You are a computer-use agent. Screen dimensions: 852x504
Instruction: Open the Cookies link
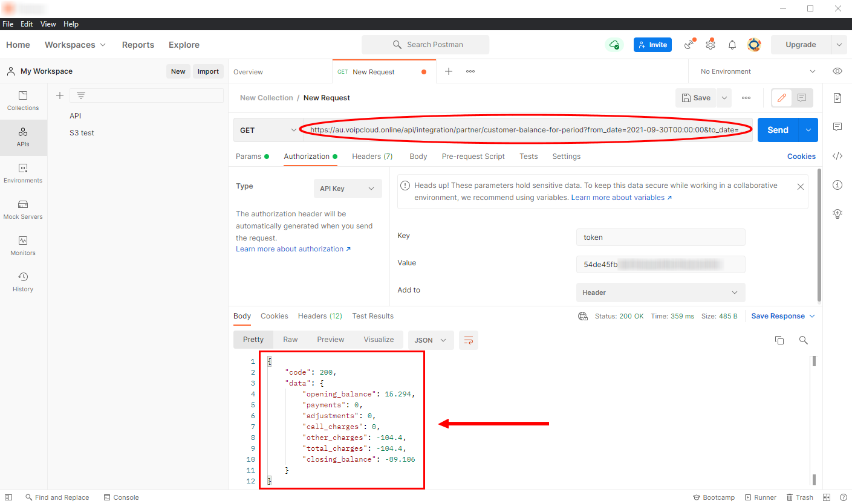point(801,157)
